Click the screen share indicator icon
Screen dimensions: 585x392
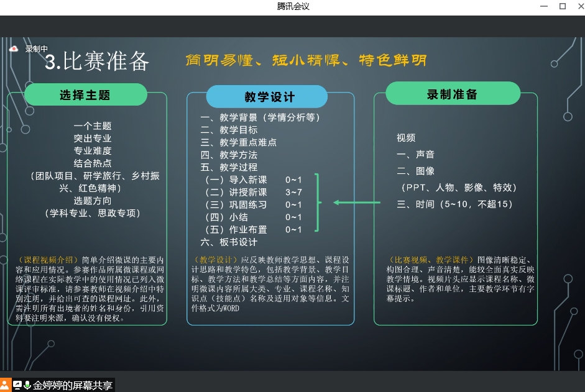point(17,385)
